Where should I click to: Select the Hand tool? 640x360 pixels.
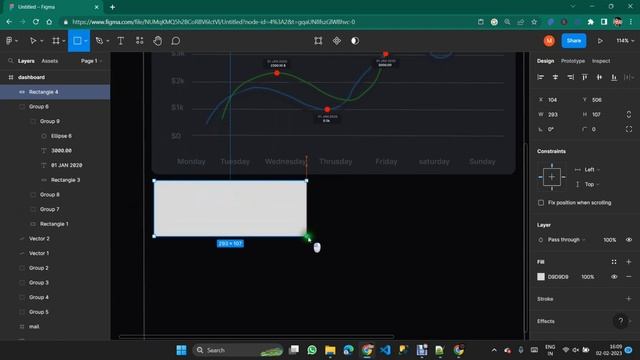pos(158,41)
